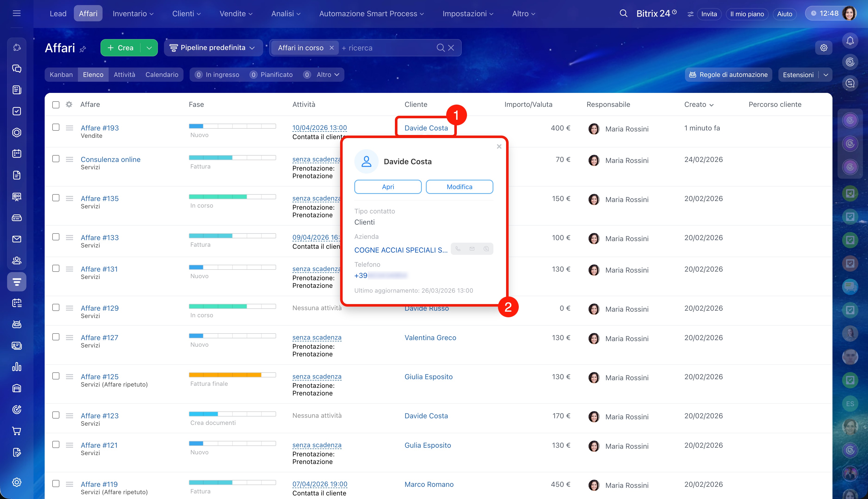Open the Crea button dropdown arrow
This screenshot has height=499, width=868.
click(x=149, y=48)
